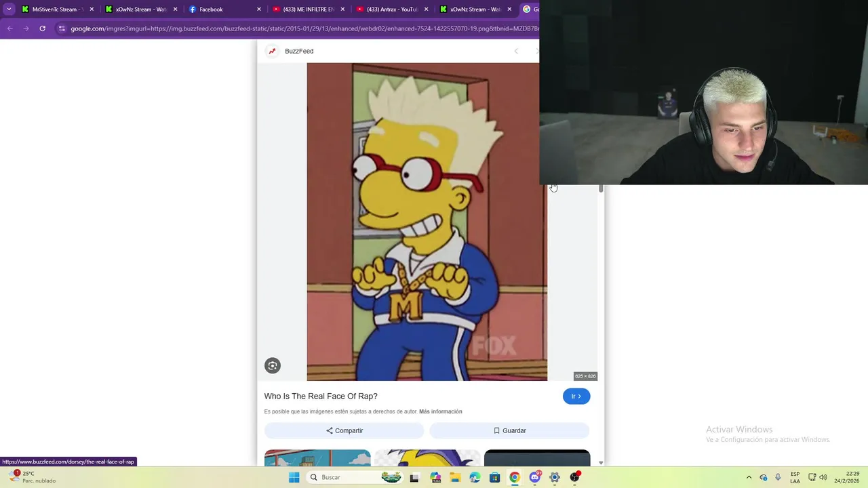Open the Who Is The Real Face Of Rap title
This screenshot has width=868, height=488.
(x=321, y=396)
